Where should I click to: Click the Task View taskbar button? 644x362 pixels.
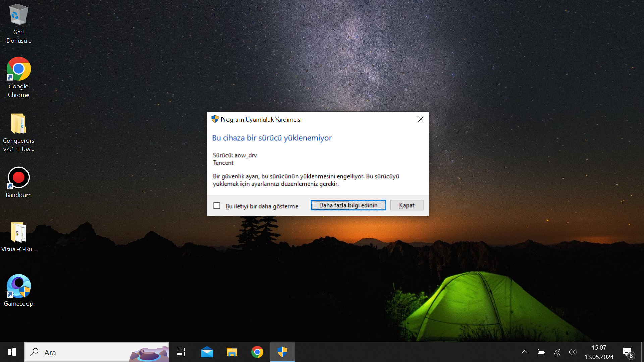(181, 352)
